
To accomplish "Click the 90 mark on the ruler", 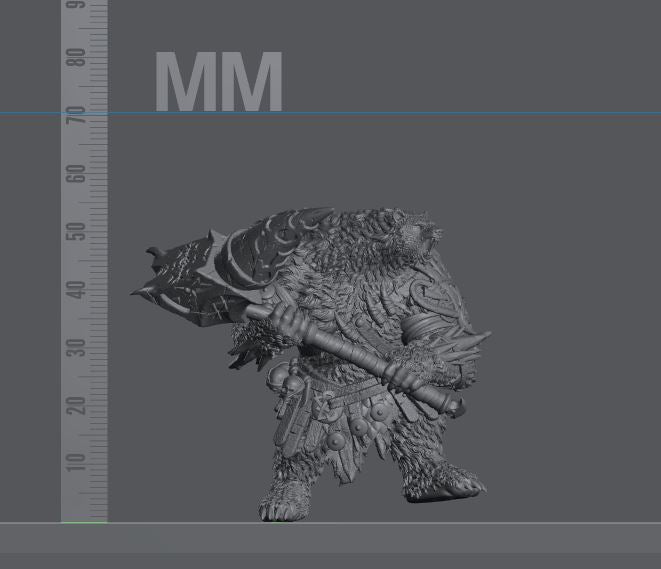I will 77,8.
